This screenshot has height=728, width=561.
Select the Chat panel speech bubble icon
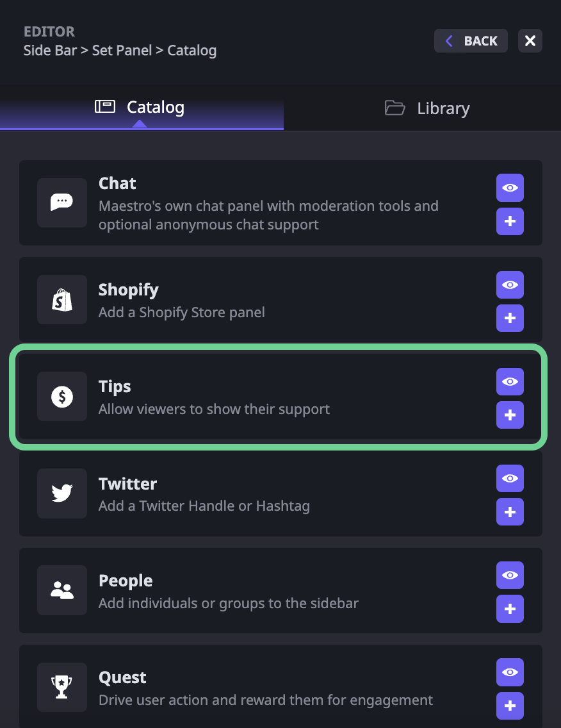tap(61, 203)
